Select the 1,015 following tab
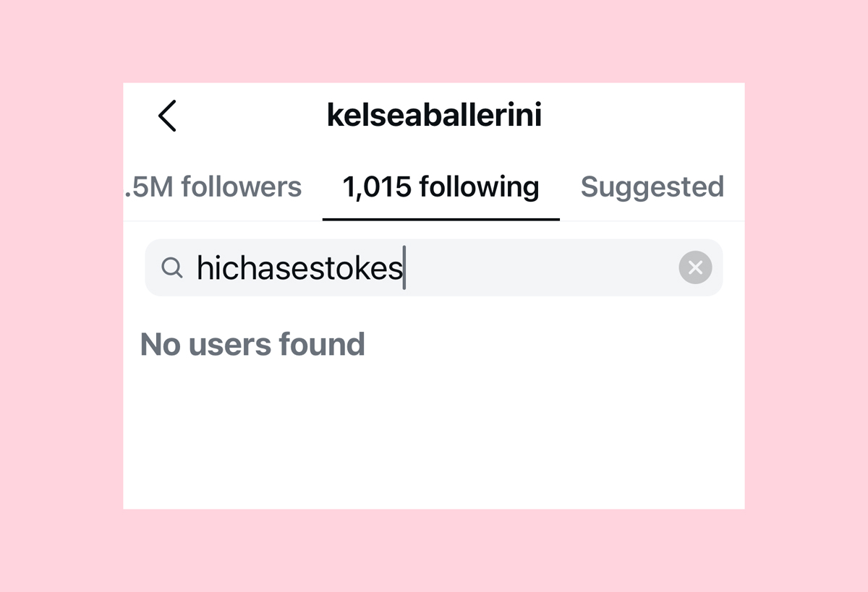Viewport: 868px width, 592px height. click(440, 186)
